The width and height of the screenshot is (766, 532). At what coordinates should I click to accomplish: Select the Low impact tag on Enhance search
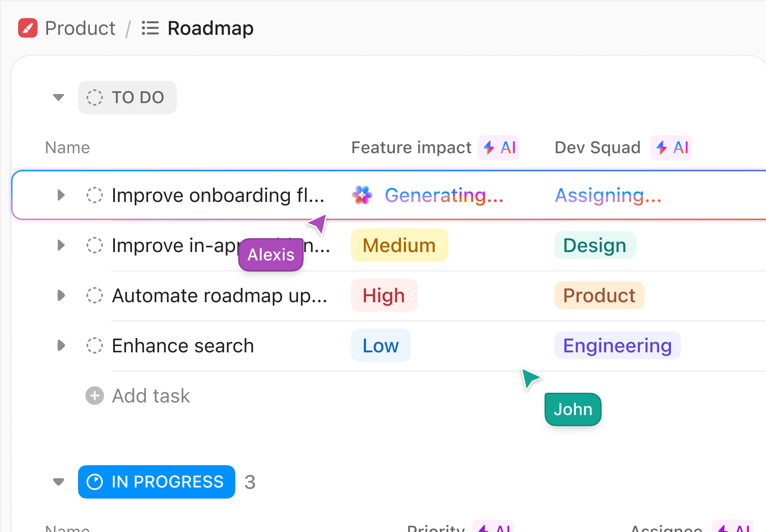(381, 345)
